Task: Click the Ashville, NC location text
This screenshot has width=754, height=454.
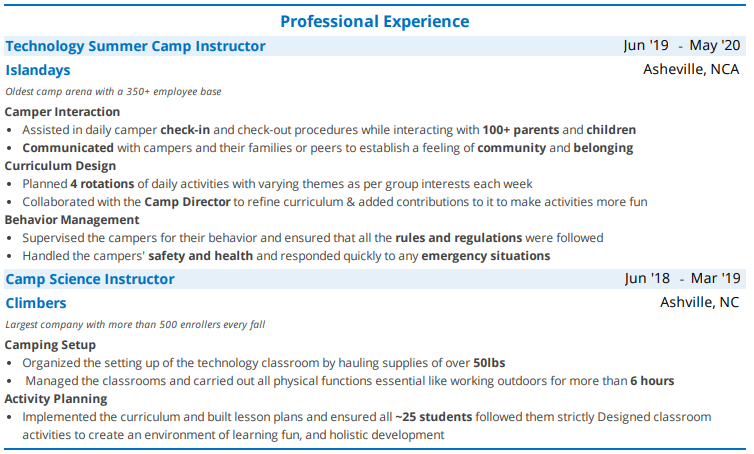Action: point(700,302)
